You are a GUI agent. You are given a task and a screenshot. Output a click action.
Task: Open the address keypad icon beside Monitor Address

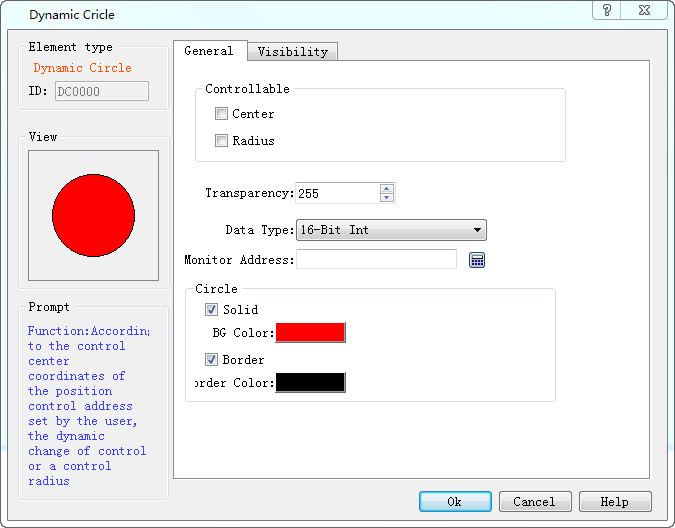click(477, 260)
